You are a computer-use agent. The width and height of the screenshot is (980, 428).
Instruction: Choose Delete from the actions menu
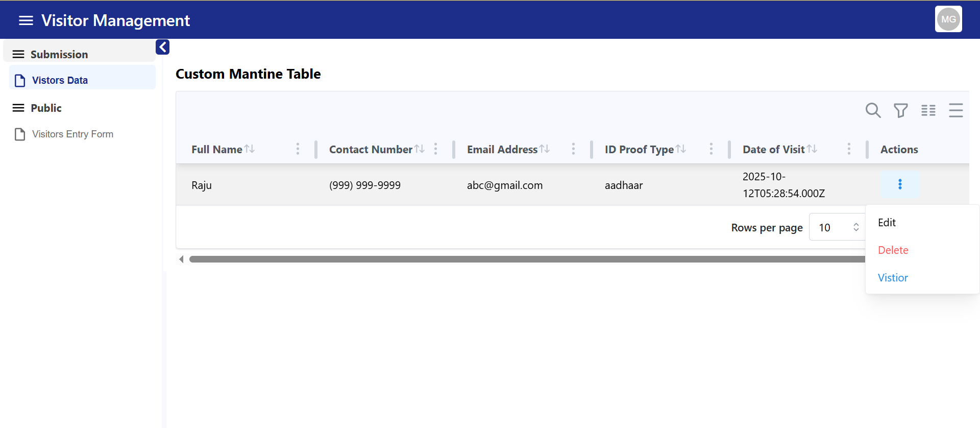(893, 250)
